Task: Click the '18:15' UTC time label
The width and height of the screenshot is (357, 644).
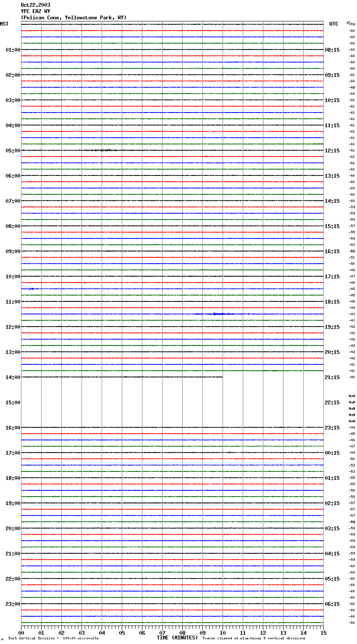Action: click(332, 302)
